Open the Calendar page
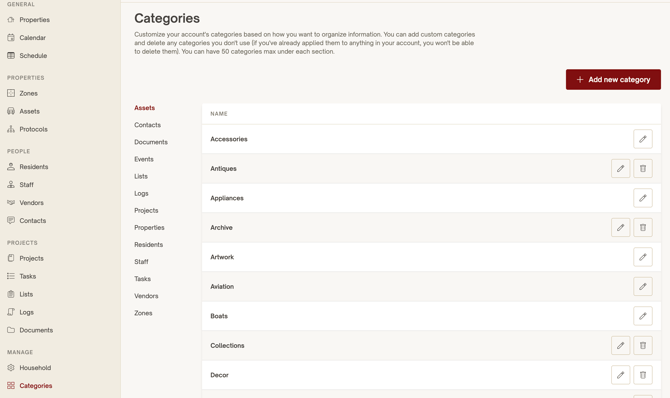Image resolution: width=670 pixels, height=398 pixels. (x=26, y=38)
